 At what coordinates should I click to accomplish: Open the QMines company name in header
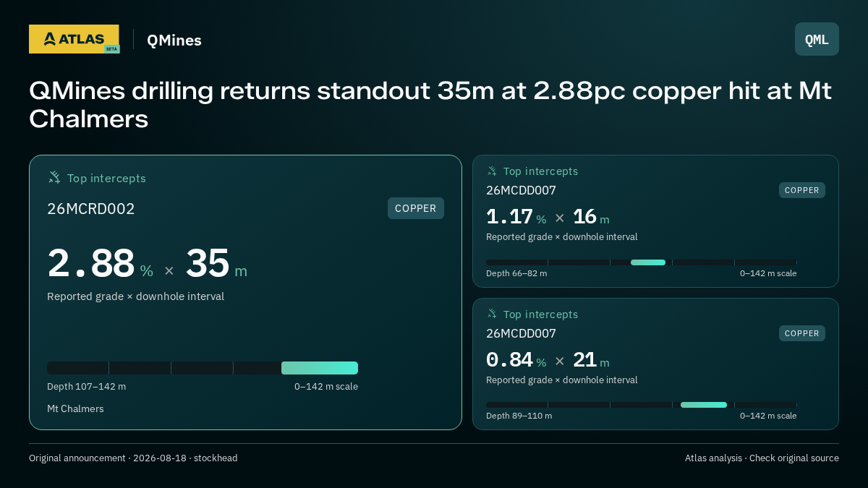(x=174, y=40)
